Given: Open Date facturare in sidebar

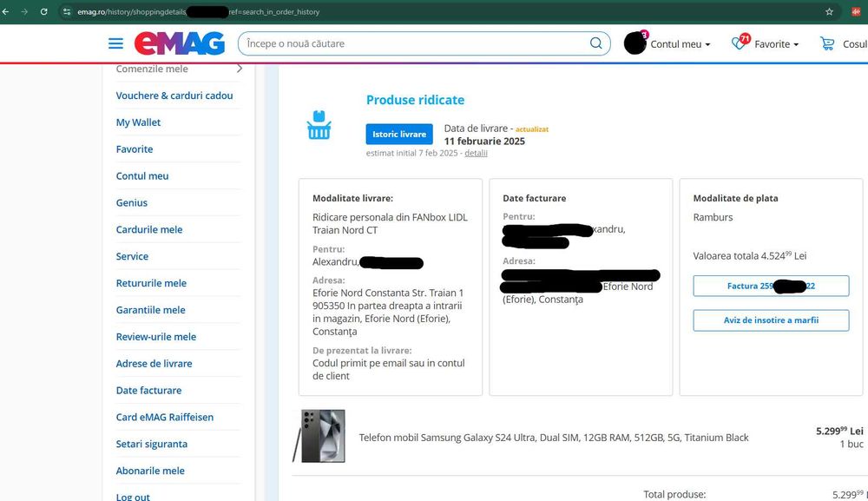Looking at the screenshot, I should point(148,390).
